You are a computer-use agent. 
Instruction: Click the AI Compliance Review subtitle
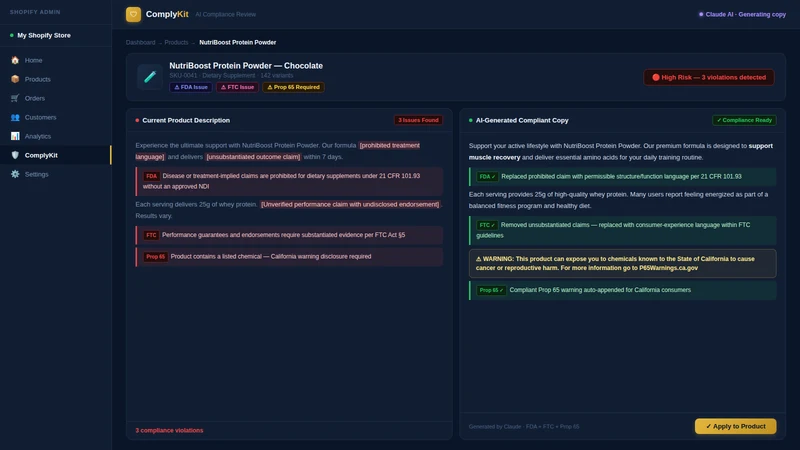(x=226, y=15)
